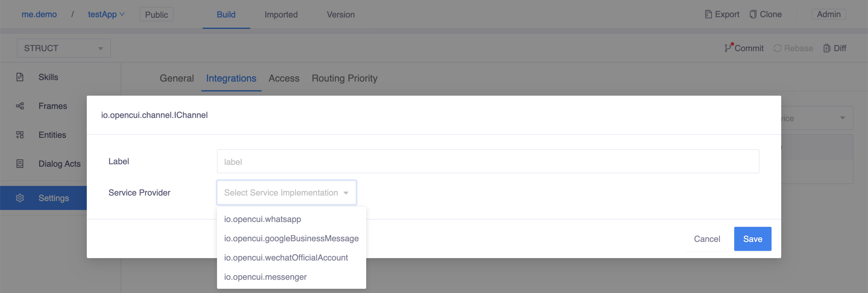This screenshot has width=868, height=293.
Task: Cancel the IChannel dialog
Action: 706,239
